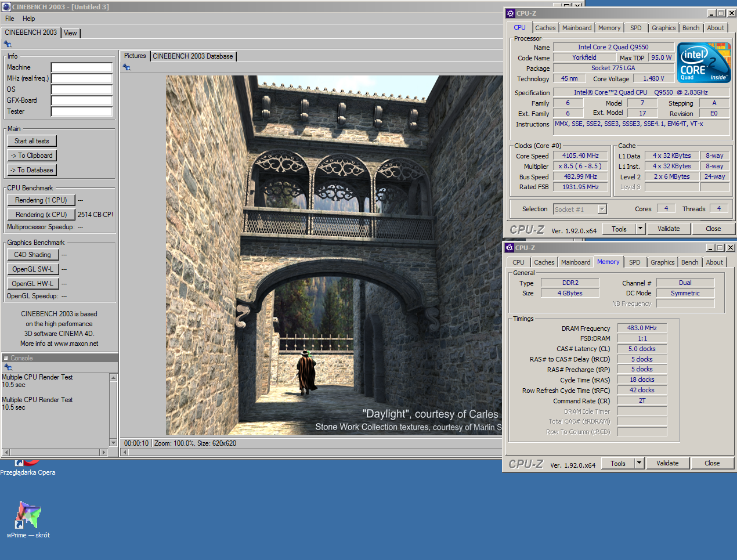
Task: Click the To Clipboard button
Action: [32, 156]
